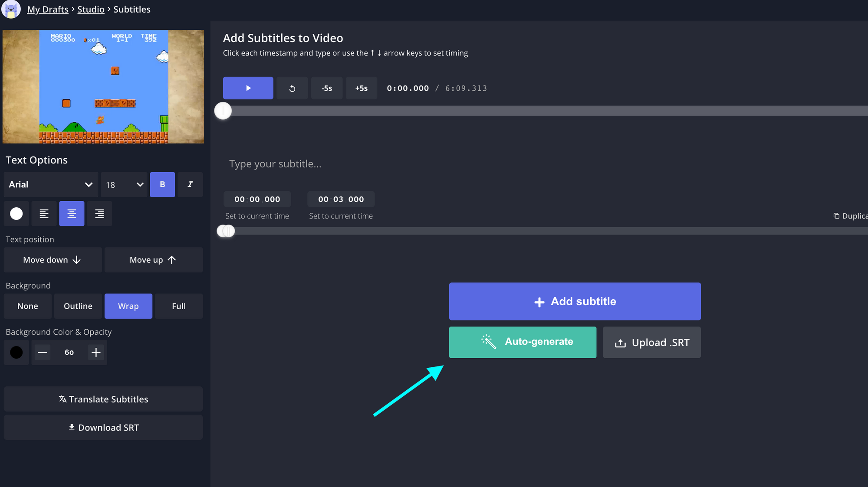Click the Auto-generate subtitles button
868x487 pixels.
[523, 342]
